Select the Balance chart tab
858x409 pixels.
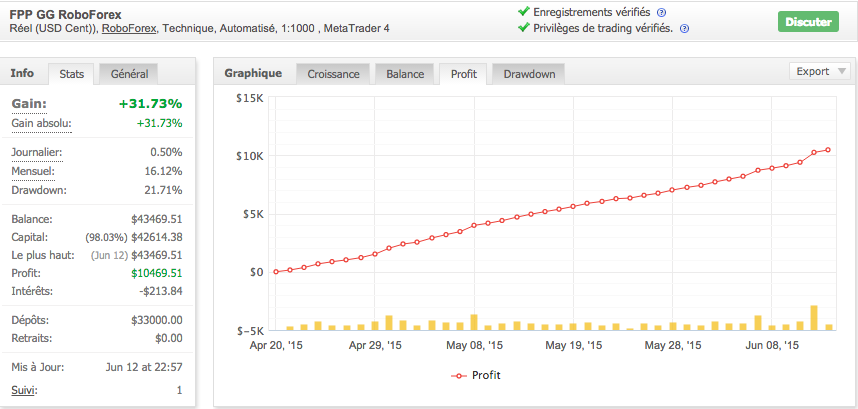point(405,74)
